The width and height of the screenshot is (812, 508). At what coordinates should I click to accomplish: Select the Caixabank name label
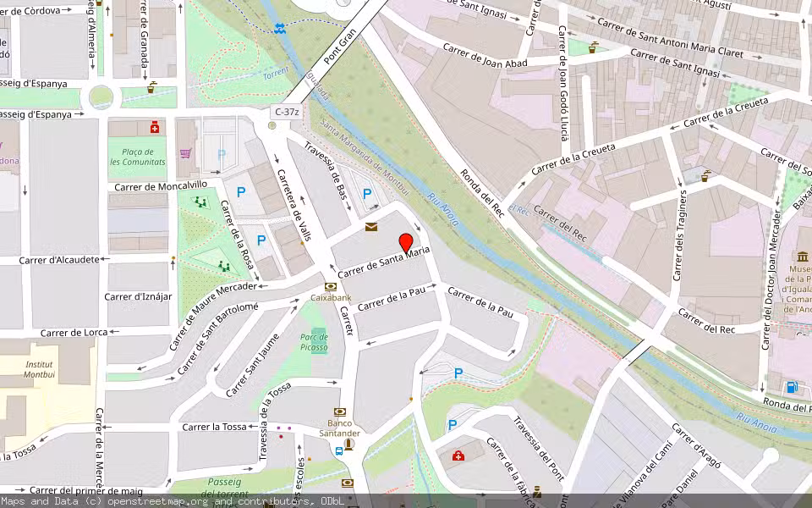coord(331,297)
